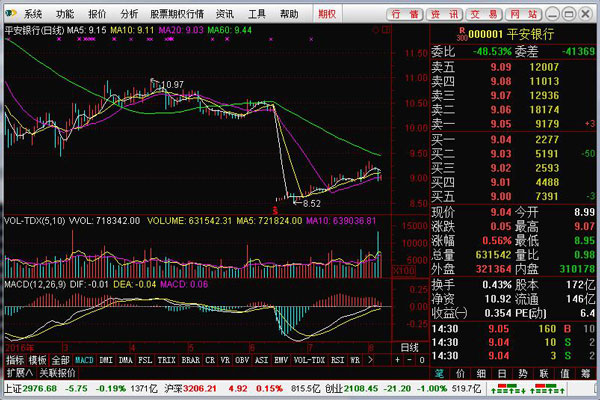Viewport: 600px width, 400px height.
Task: Select the BRAR indicator
Action: [x=191, y=360]
